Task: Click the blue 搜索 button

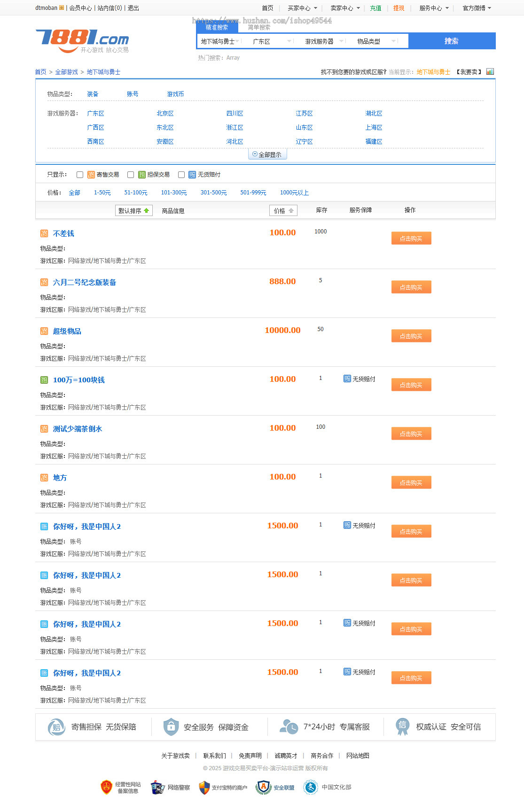Action: point(451,41)
